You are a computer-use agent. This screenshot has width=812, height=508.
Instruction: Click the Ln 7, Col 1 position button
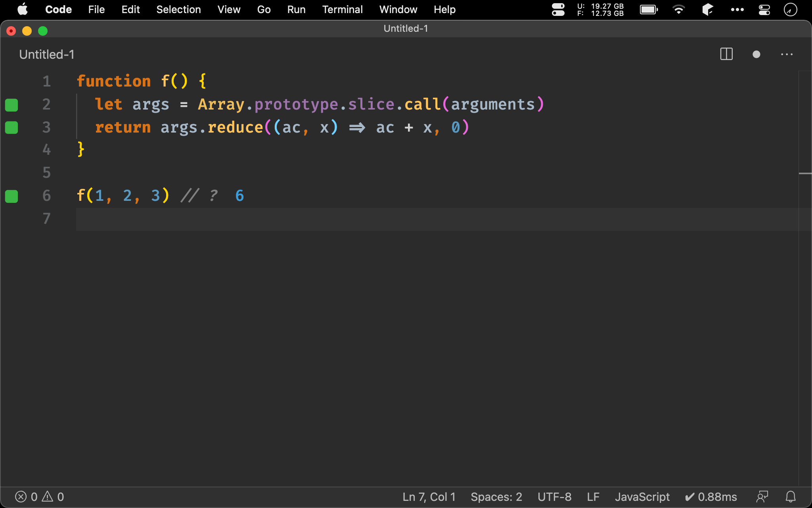click(x=429, y=496)
